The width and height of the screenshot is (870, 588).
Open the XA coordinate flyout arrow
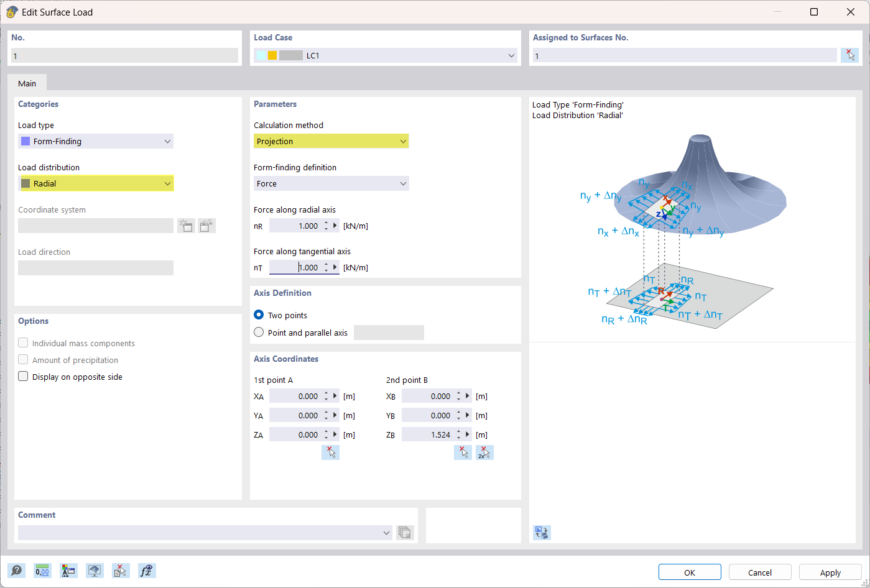(x=335, y=396)
